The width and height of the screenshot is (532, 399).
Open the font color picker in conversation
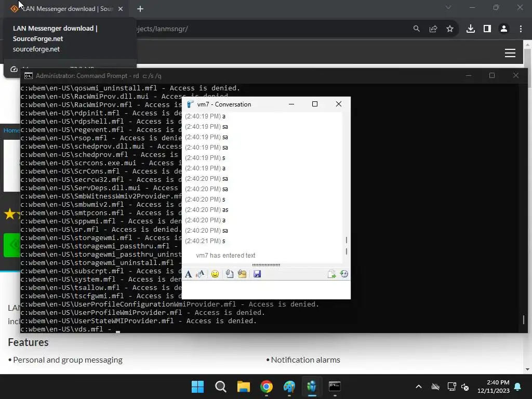point(200,274)
